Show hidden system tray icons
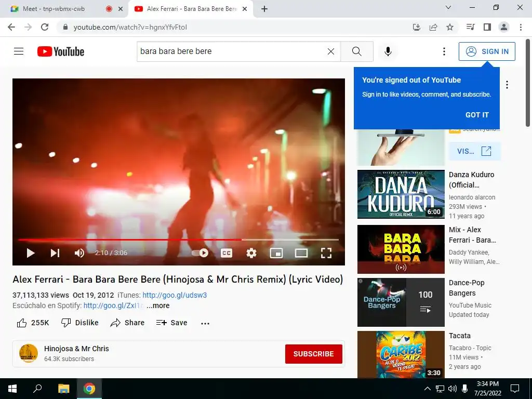The width and height of the screenshot is (532, 399). (428, 389)
